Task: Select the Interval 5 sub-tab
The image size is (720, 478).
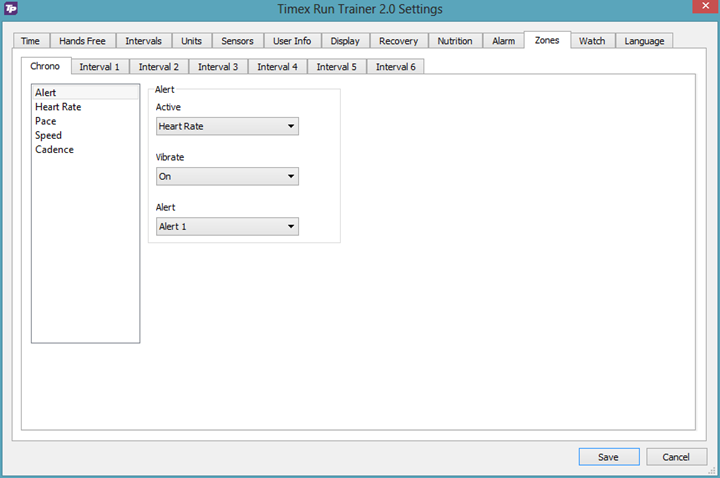Action: tap(337, 67)
